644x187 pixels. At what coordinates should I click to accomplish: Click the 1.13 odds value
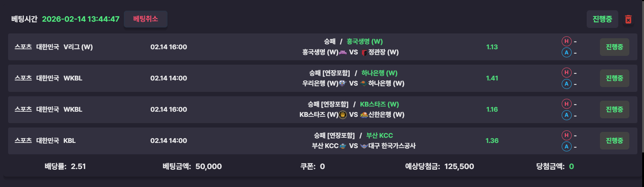(492, 47)
